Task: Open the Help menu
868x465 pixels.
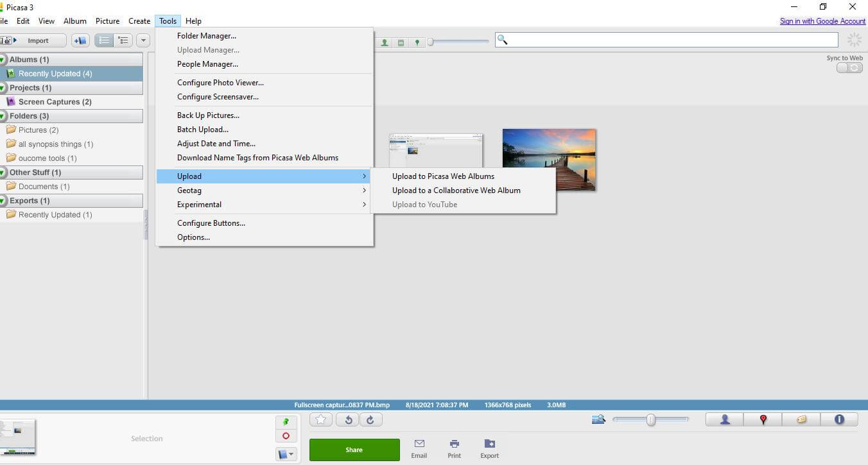Action: tap(193, 21)
